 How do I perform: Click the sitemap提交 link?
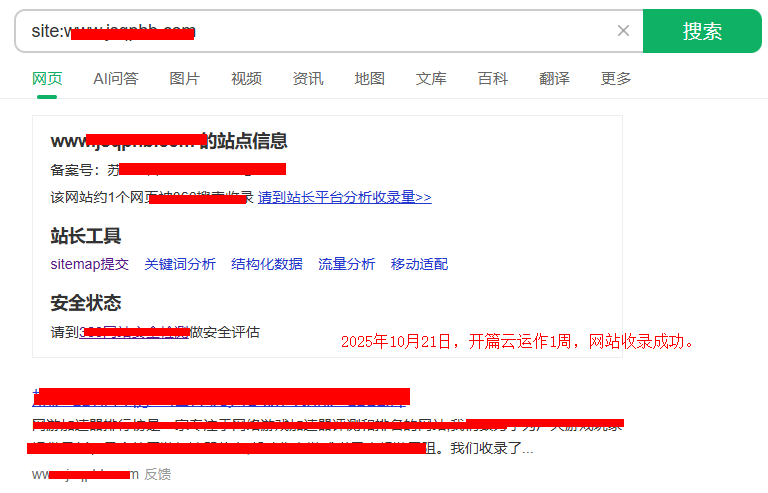point(89,264)
